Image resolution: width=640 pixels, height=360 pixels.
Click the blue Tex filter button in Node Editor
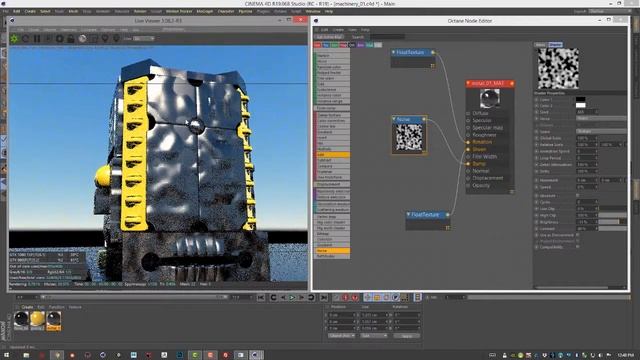coord(326,45)
